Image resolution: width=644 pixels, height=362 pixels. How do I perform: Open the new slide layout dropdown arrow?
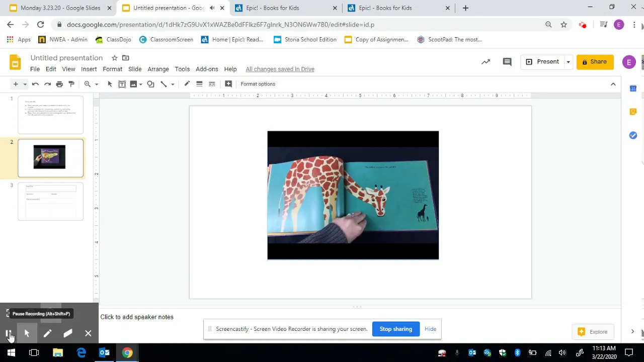(25, 84)
